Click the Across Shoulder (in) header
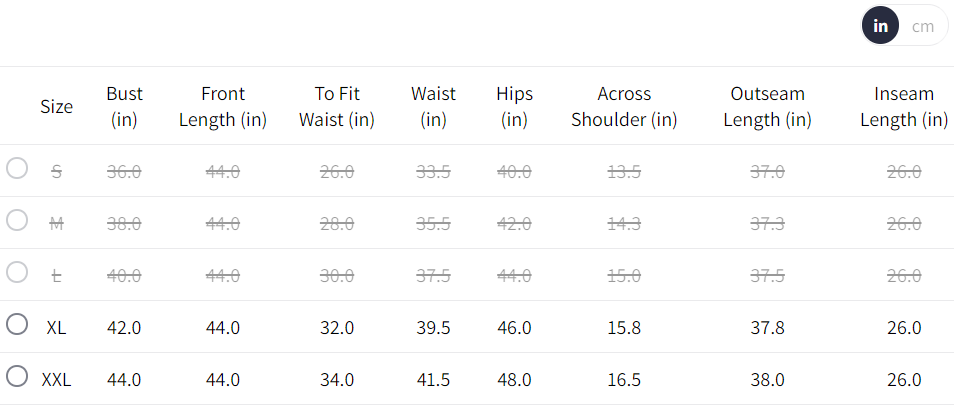 coord(624,106)
